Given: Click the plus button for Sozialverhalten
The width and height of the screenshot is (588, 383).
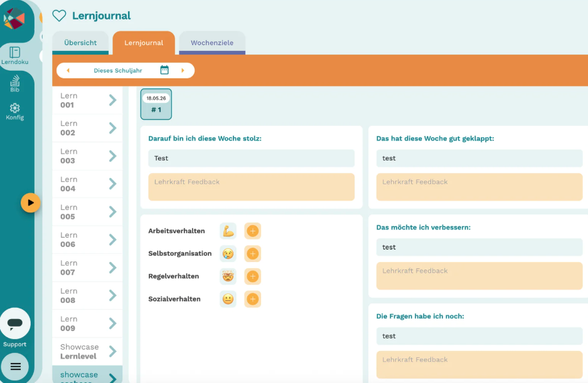Looking at the screenshot, I should 253,299.
